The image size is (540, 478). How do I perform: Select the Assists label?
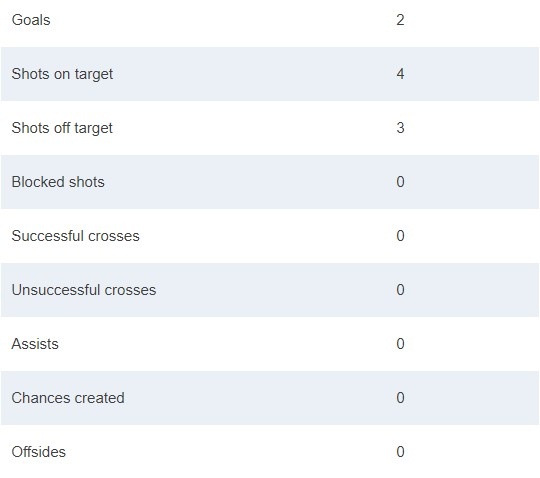[x=35, y=344]
